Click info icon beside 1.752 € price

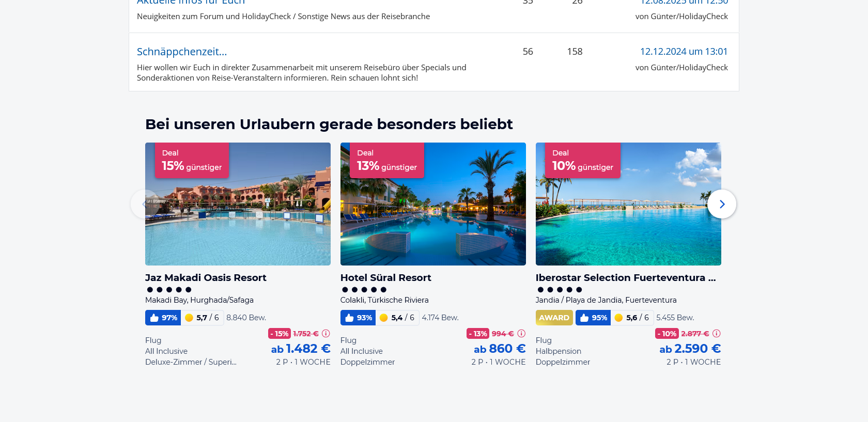(326, 334)
